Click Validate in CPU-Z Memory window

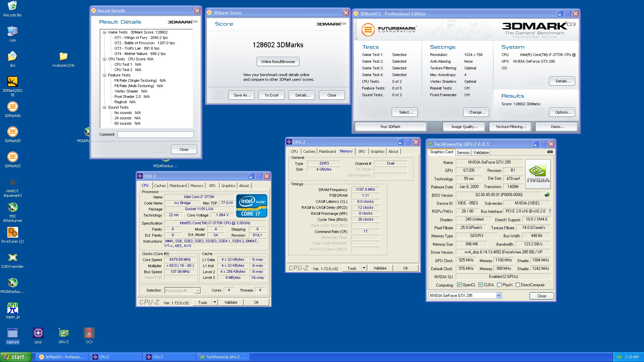(x=380, y=268)
